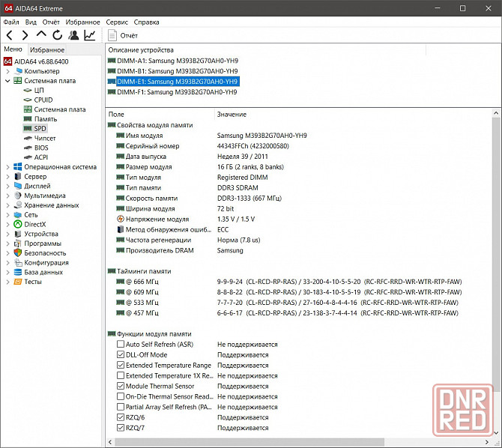The image size is (502, 448).
Task: Click the horizontal scrollbar right arrow
Action: (486, 442)
